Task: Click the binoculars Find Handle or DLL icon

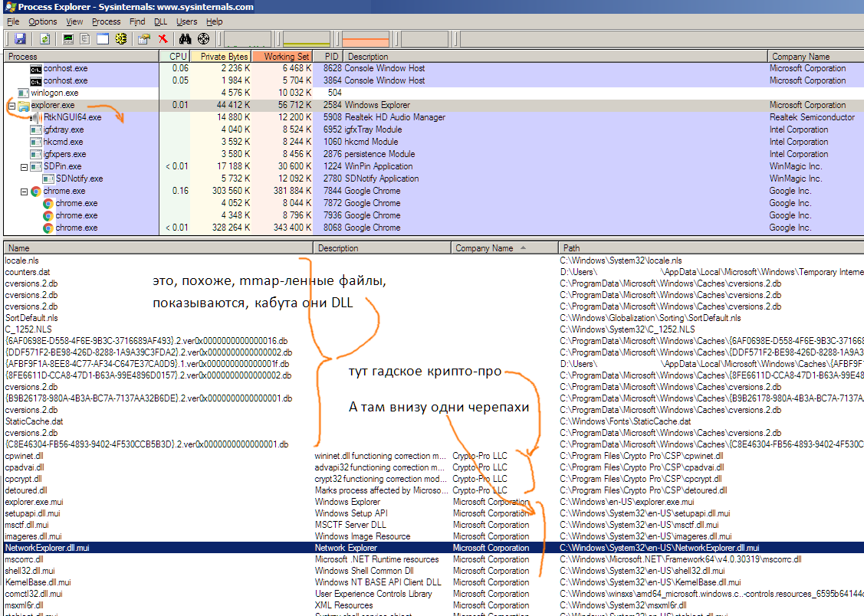Action: 185,38
